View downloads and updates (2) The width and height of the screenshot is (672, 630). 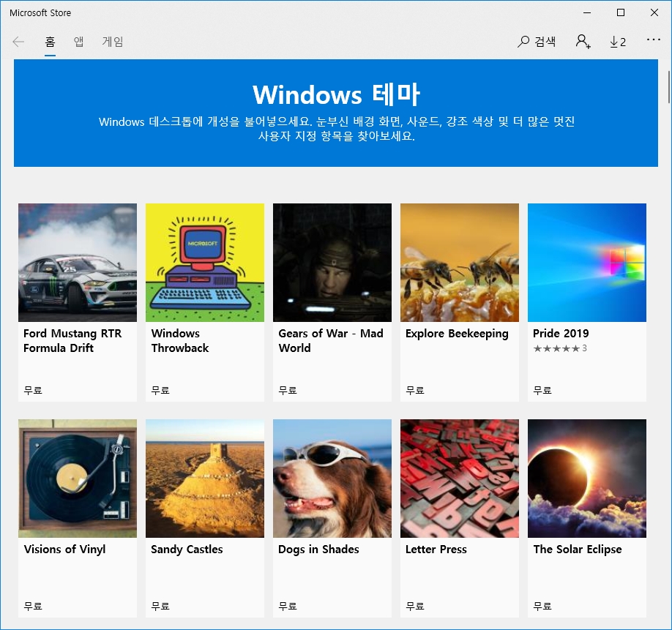[618, 42]
